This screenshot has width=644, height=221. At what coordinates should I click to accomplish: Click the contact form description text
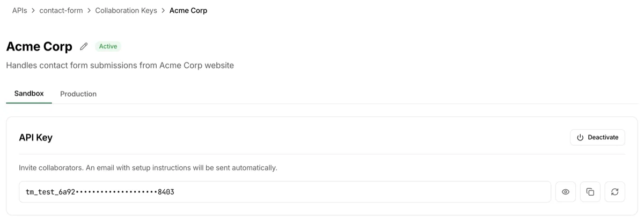click(x=120, y=66)
